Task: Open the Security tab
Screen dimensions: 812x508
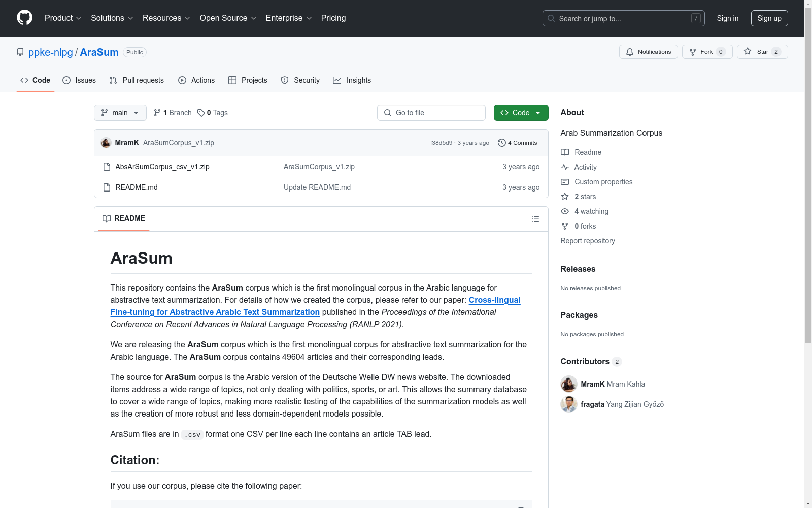Action: click(x=300, y=80)
